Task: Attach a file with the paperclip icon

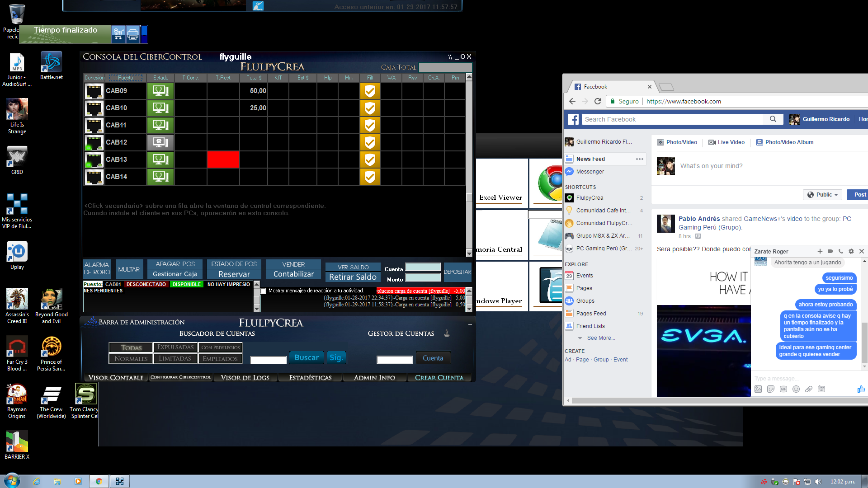Action: (x=809, y=389)
